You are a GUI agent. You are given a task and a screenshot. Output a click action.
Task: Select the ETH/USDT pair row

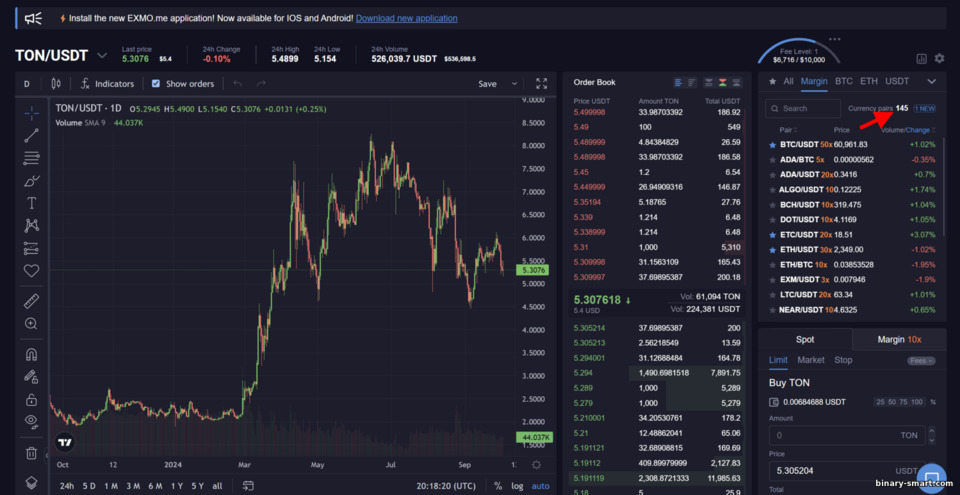852,249
